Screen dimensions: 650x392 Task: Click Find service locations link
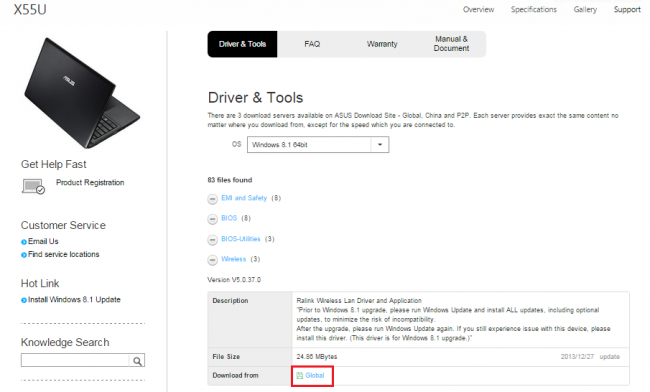point(63,254)
